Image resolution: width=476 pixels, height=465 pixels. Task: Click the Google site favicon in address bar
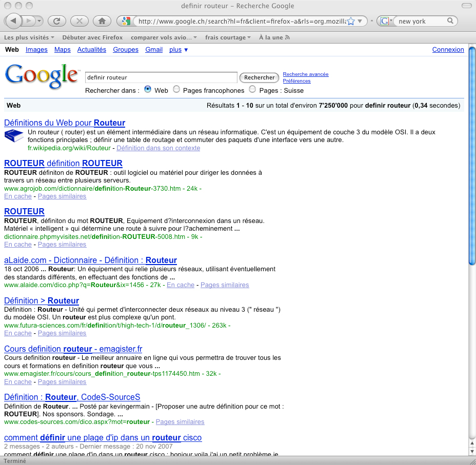[x=125, y=21]
